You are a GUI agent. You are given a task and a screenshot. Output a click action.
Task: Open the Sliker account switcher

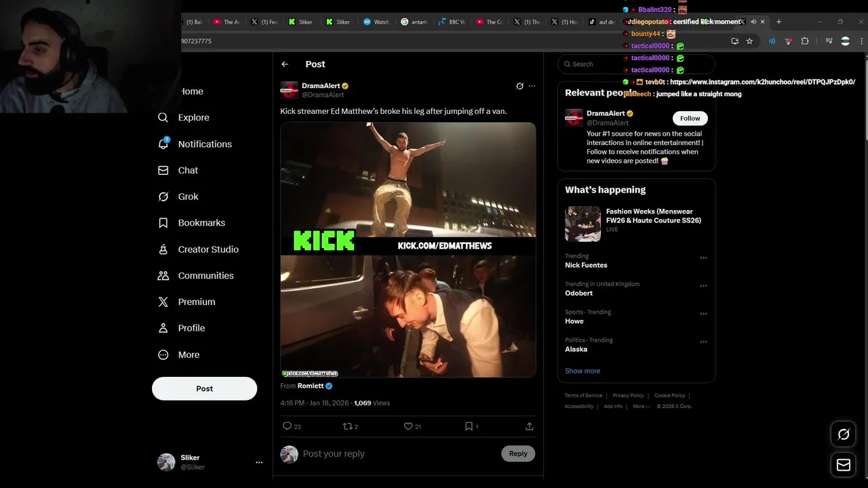210,462
